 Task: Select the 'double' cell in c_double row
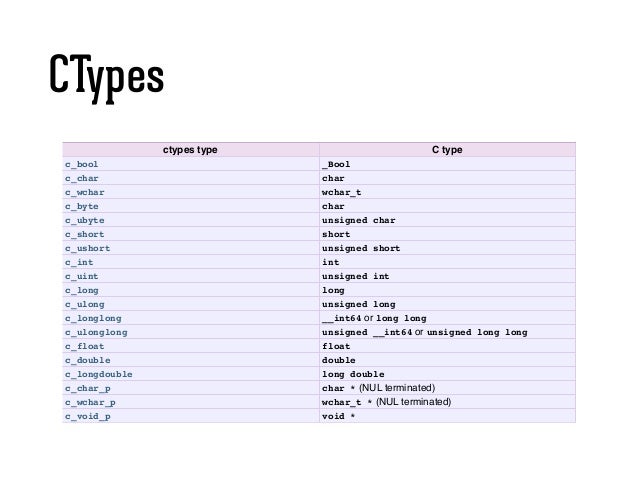[447, 360]
